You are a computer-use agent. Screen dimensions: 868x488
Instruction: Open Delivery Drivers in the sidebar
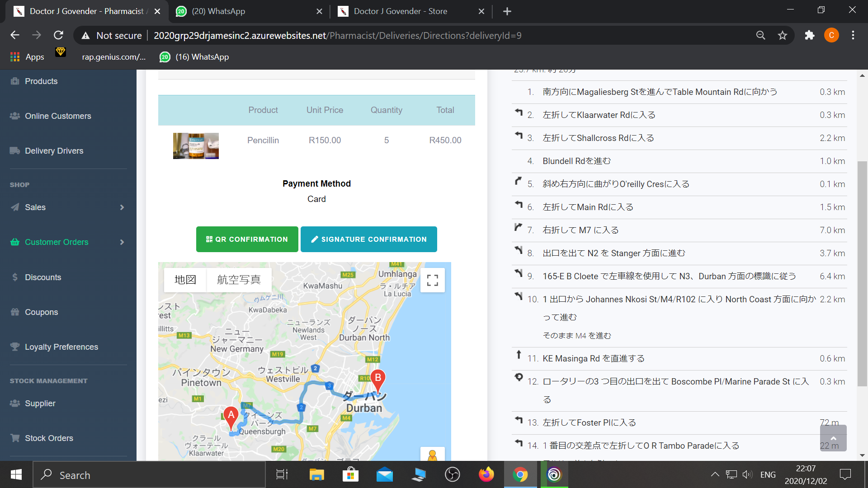(54, 151)
